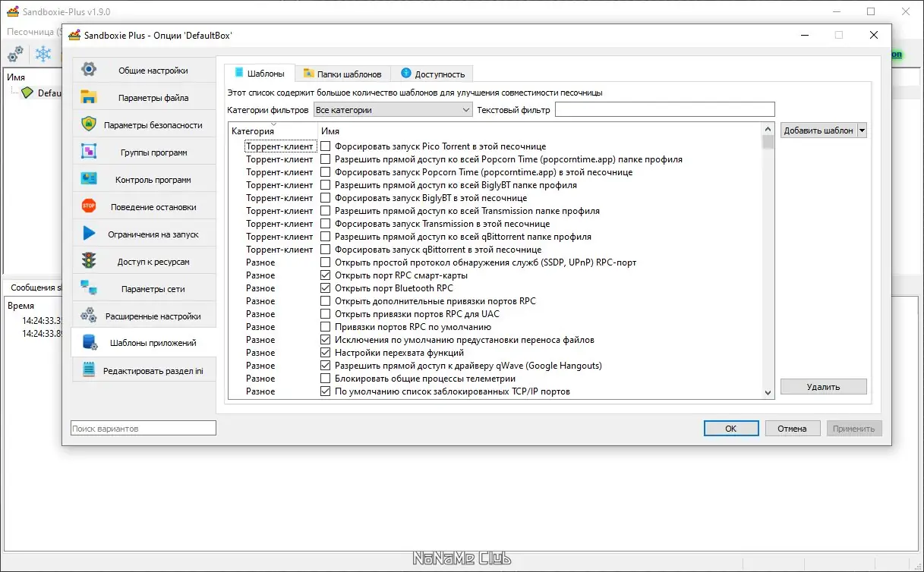Uncheck Открыть порт Bluetooth RPC

tap(326, 288)
